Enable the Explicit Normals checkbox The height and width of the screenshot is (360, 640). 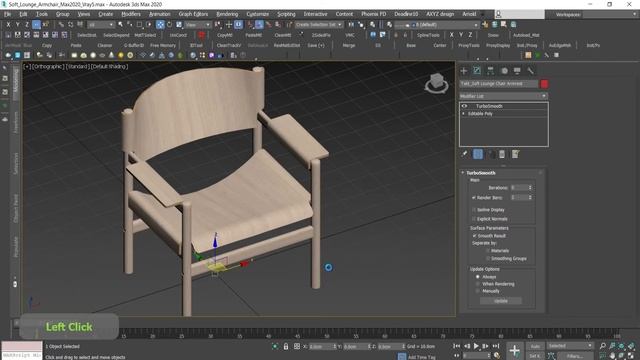(x=474, y=219)
